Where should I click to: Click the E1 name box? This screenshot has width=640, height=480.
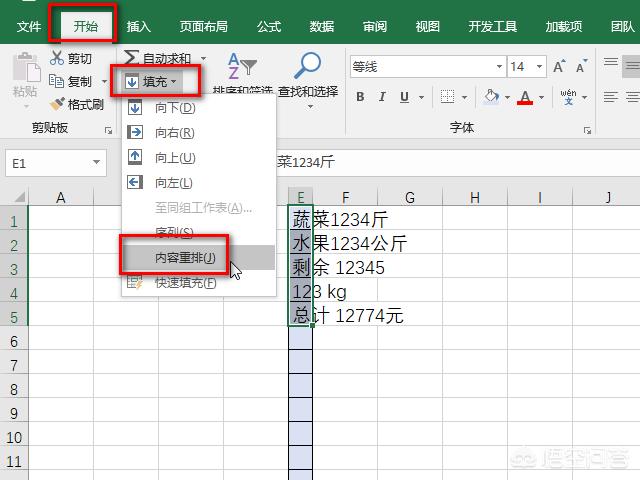[x=56, y=163]
